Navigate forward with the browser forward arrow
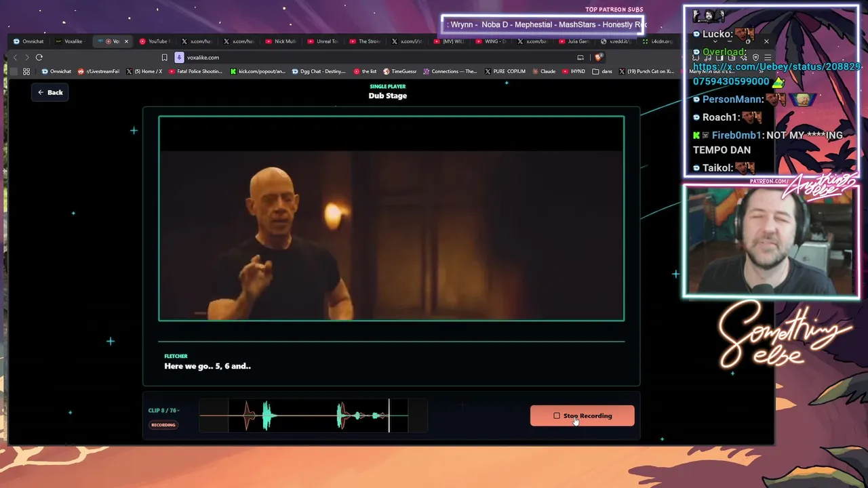The image size is (868, 488). click(27, 58)
